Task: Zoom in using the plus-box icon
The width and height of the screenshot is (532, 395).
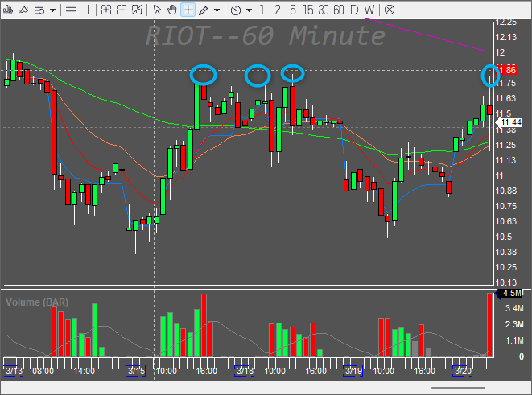Action: tap(106, 10)
